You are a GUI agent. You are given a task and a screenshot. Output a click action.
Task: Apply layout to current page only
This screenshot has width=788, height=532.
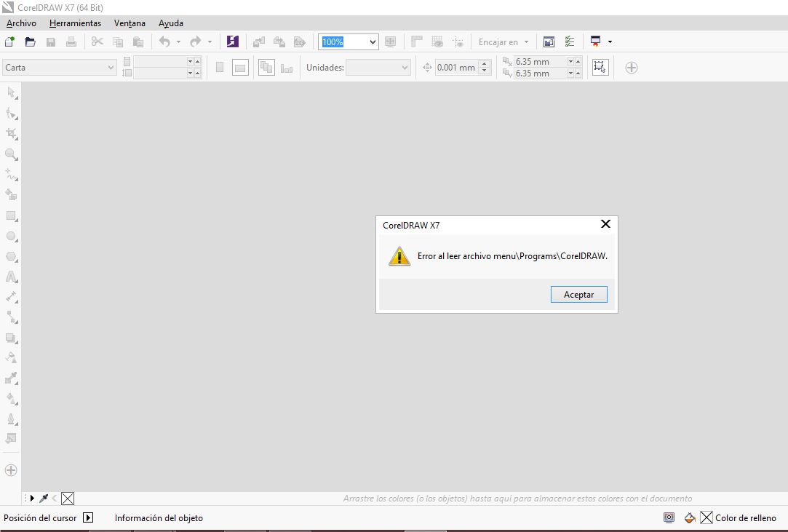pyautogui.click(x=287, y=68)
